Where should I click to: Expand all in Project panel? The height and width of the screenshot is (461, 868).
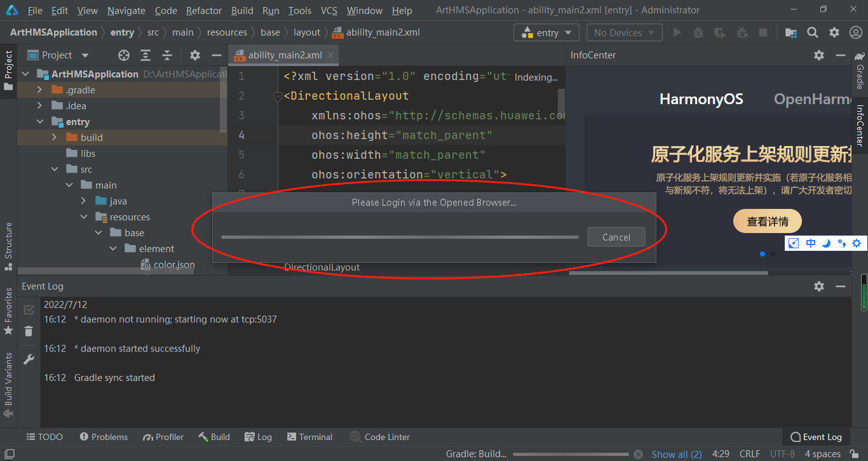(146, 55)
